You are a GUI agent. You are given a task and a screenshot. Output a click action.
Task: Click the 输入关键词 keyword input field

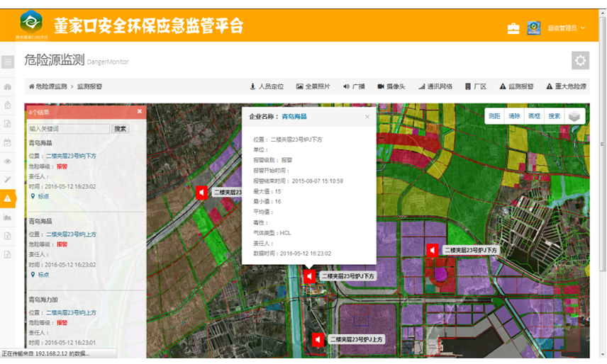click(x=69, y=129)
